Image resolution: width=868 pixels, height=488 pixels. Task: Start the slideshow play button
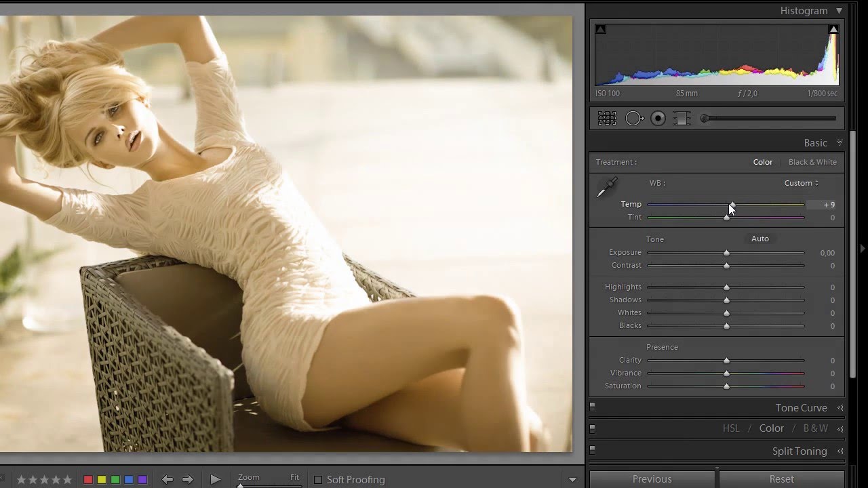coord(215,479)
